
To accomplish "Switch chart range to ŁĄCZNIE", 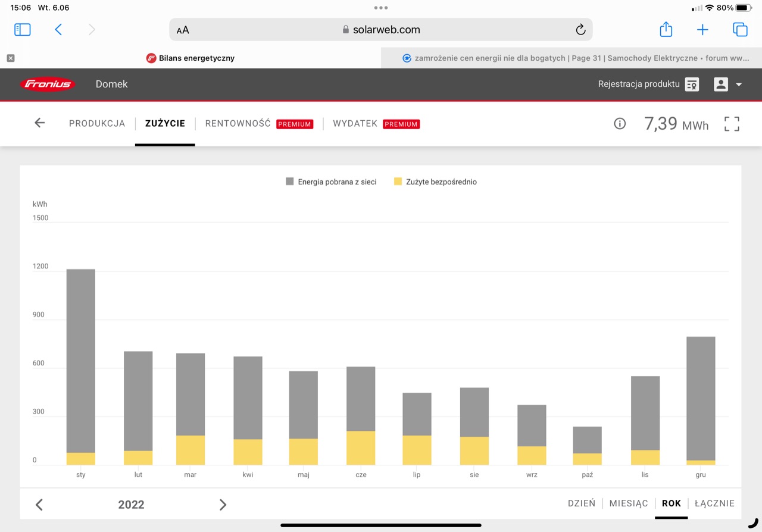I will pos(714,503).
